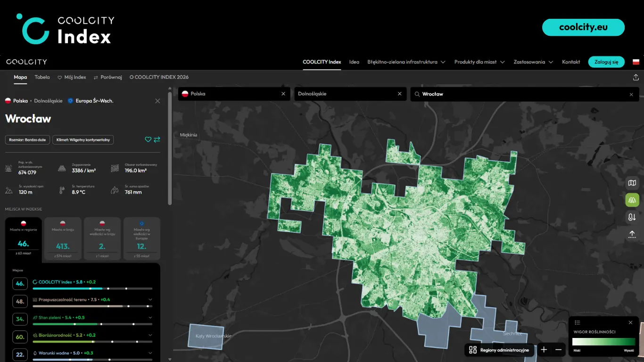
Task: Click the compare arrows icon beside Wrocław
Action: (157, 140)
